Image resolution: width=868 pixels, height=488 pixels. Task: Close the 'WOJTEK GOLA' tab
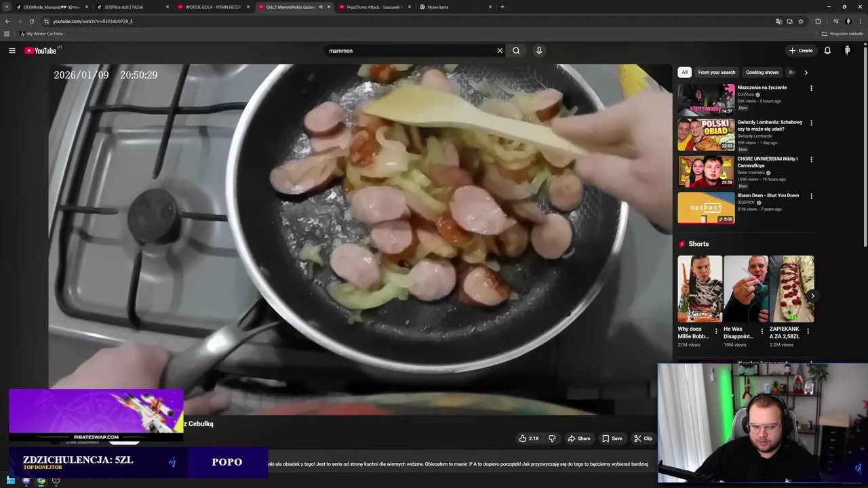[x=248, y=7]
